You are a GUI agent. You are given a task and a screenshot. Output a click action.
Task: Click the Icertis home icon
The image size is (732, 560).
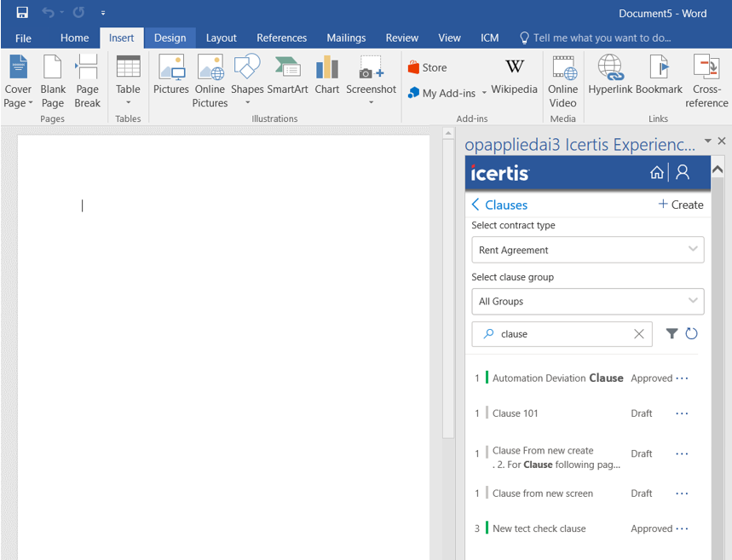pos(656,172)
